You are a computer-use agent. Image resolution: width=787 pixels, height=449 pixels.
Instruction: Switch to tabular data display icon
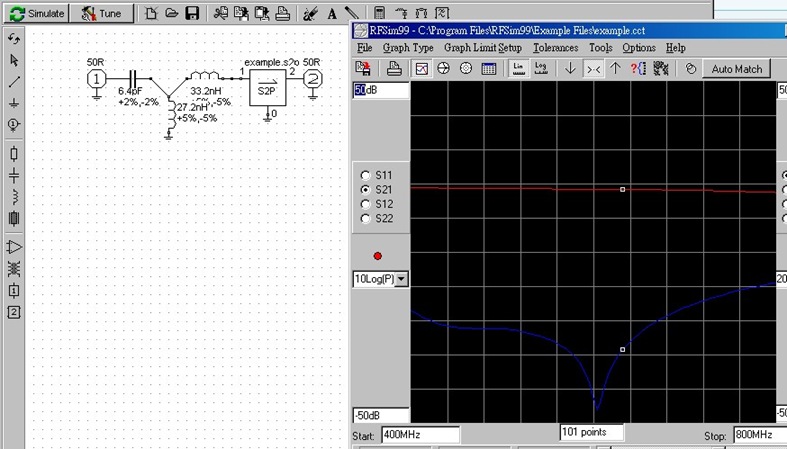pos(488,68)
